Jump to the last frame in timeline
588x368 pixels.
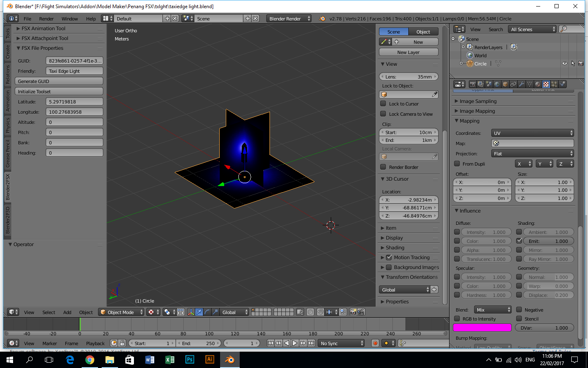click(311, 343)
